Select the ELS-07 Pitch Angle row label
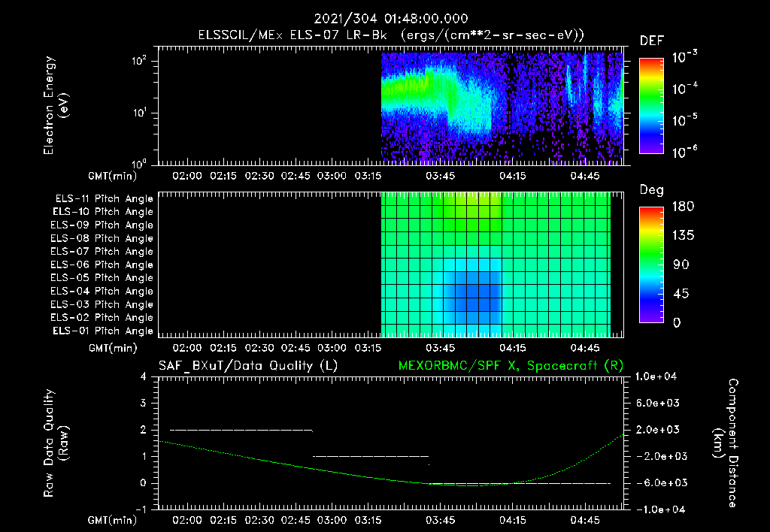Image resolution: width=770 pixels, height=532 pixels. coord(102,251)
